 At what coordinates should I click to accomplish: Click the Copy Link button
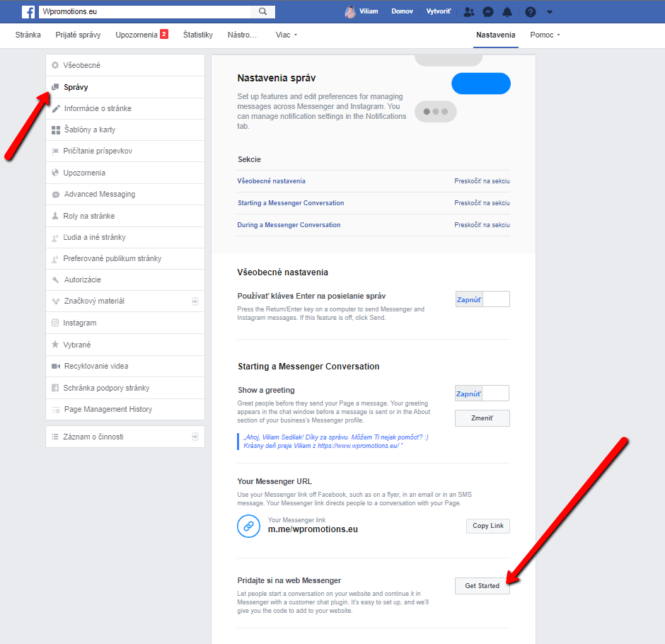point(488,526)
